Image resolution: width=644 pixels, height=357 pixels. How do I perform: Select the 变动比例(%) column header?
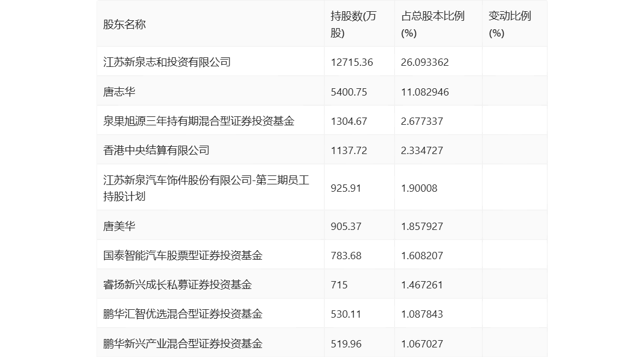pyautogui.click(x=510, y=25)
